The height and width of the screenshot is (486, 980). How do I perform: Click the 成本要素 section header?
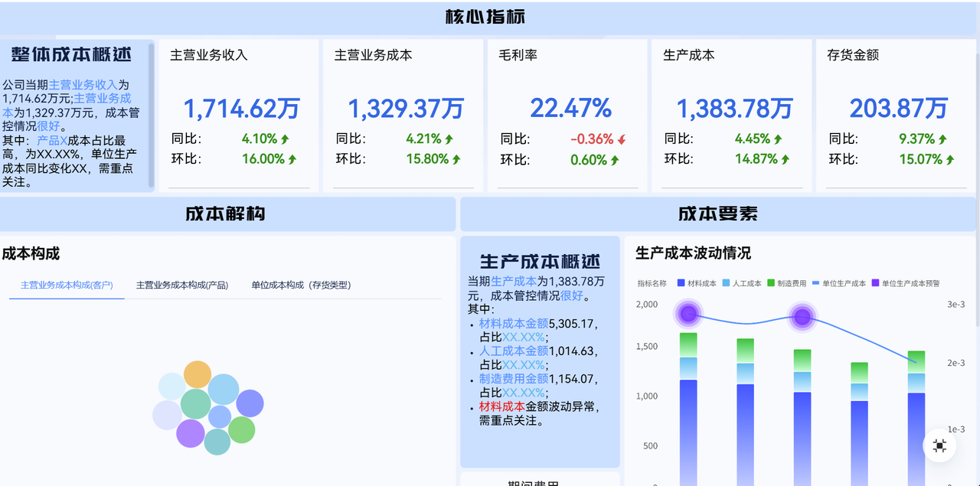(x=718, y=214)
